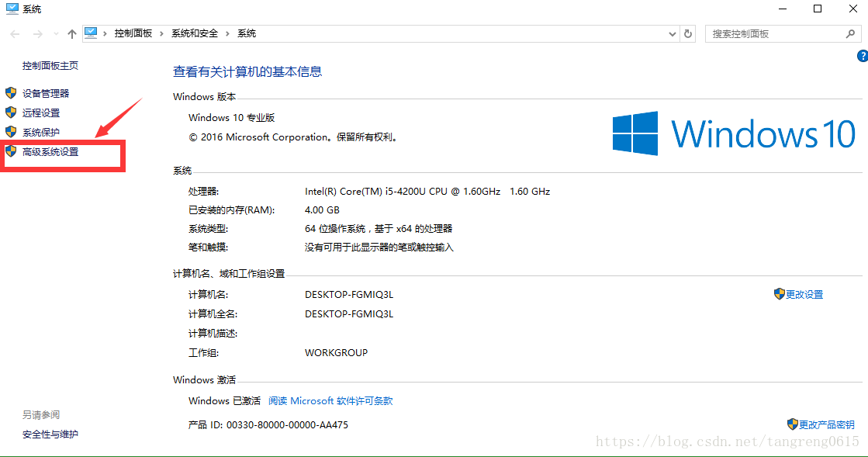Open 阅读 Microsoft 软件许可条款
This screenshot has height=457, width=868.
click(x=330, y=401)
